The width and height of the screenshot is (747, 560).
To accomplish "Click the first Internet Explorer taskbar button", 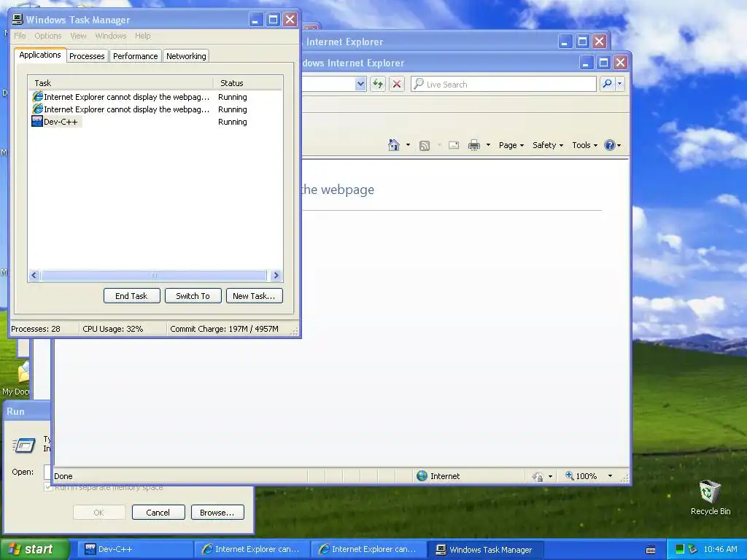I will coord(252,550).
